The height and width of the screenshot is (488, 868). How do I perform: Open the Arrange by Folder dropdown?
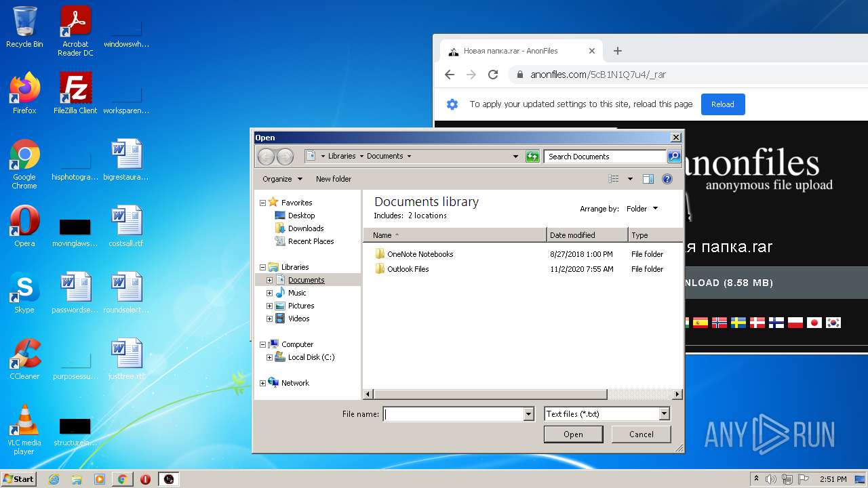tap(642, 209)
